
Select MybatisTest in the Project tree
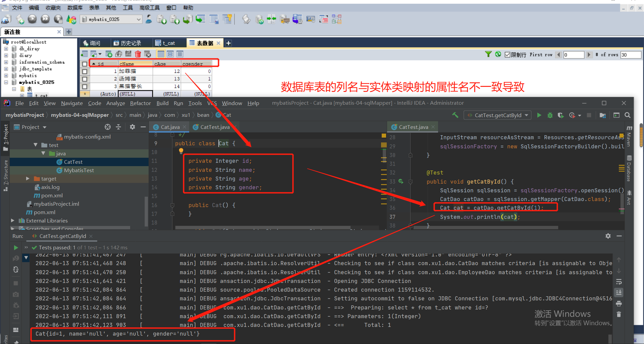79,170
